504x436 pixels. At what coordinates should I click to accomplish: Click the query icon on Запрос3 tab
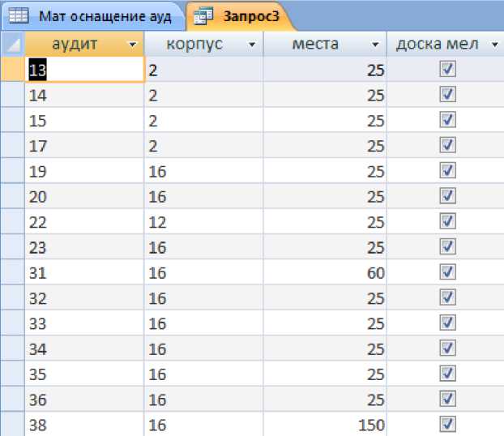[203, 15]
